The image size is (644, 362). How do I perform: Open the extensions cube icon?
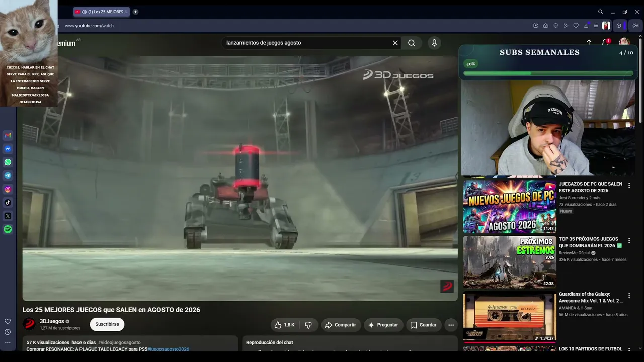point(619,26)
